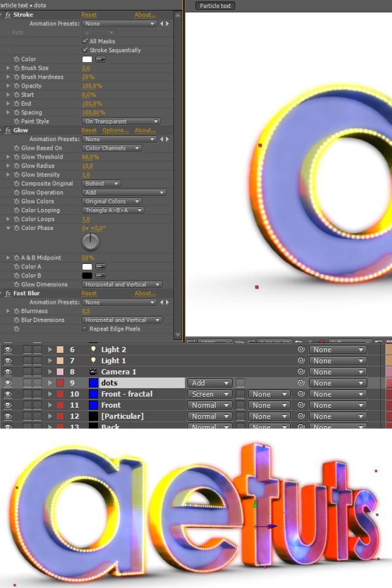Screen dimensions: 392x588
Task: Click the stopwatch icon next to Brush Size
Action: [16, 68]
